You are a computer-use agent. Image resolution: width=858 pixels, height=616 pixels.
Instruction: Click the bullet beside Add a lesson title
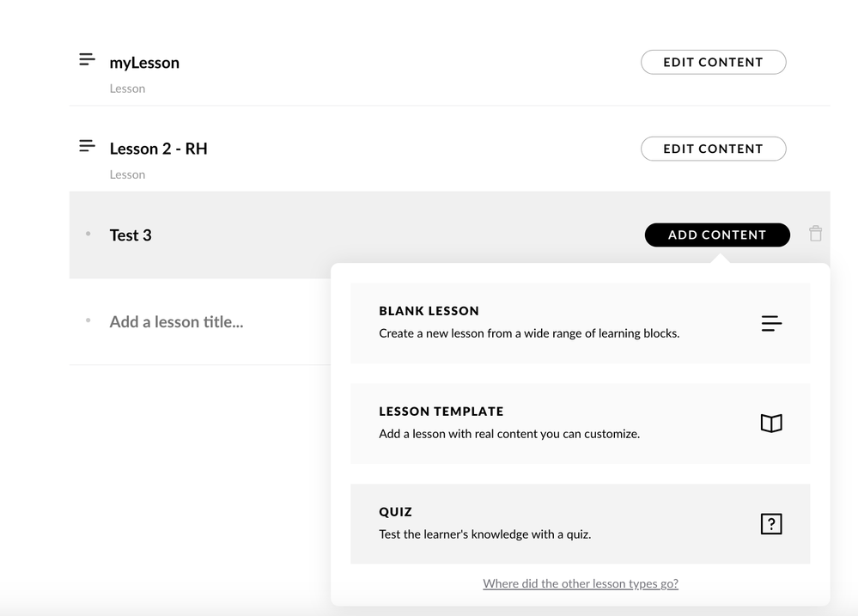coord(88,321)
